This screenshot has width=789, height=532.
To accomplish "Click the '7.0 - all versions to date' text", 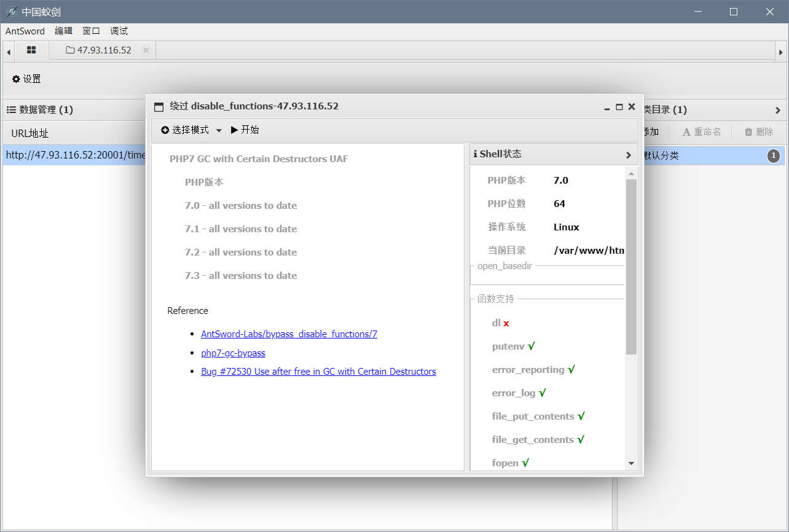I will click(241, 206).
